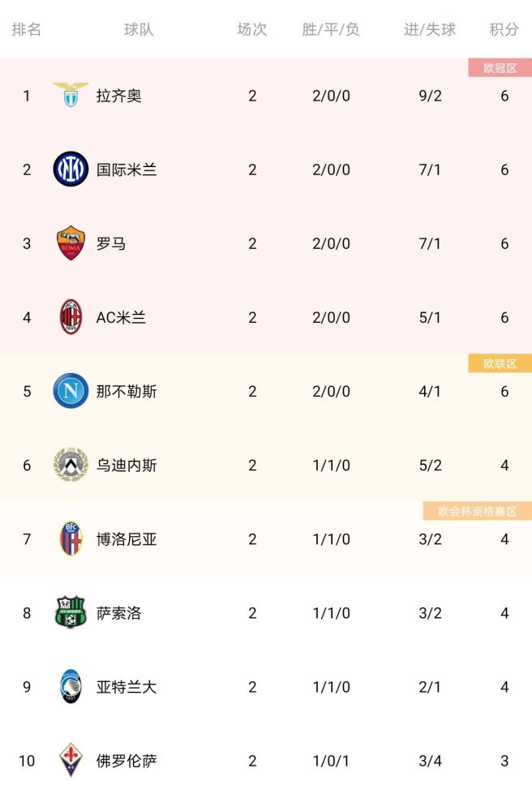This screenshot has height=811, width=532.
Task: Click the 进/失球 column header
Action: pos(430,29)
